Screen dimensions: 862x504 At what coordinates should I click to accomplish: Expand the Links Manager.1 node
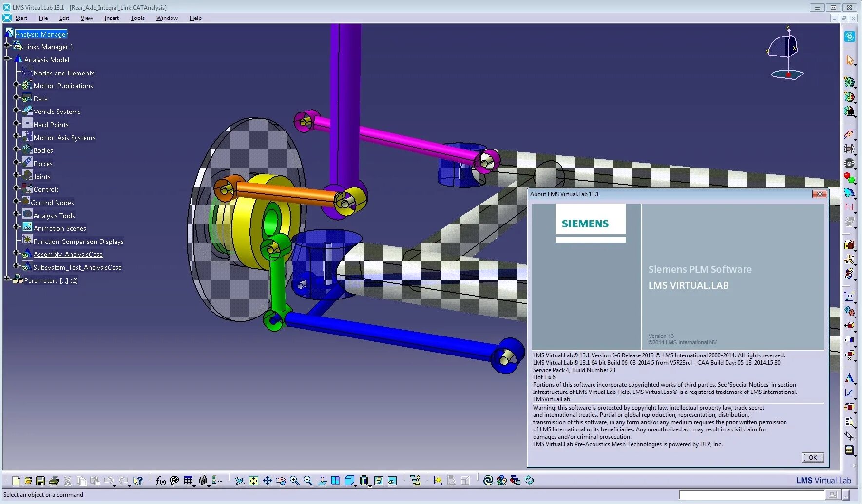7,46
